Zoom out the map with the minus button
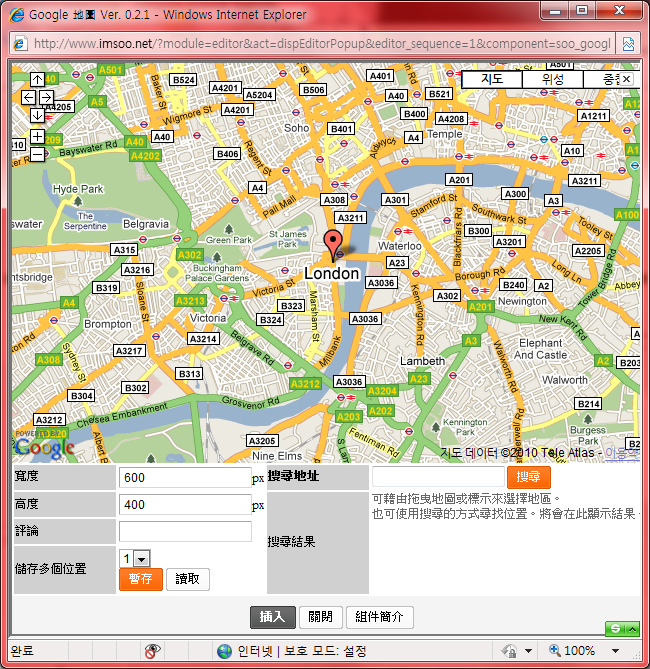Screen dimensions: 650x669 click(37, 154)
